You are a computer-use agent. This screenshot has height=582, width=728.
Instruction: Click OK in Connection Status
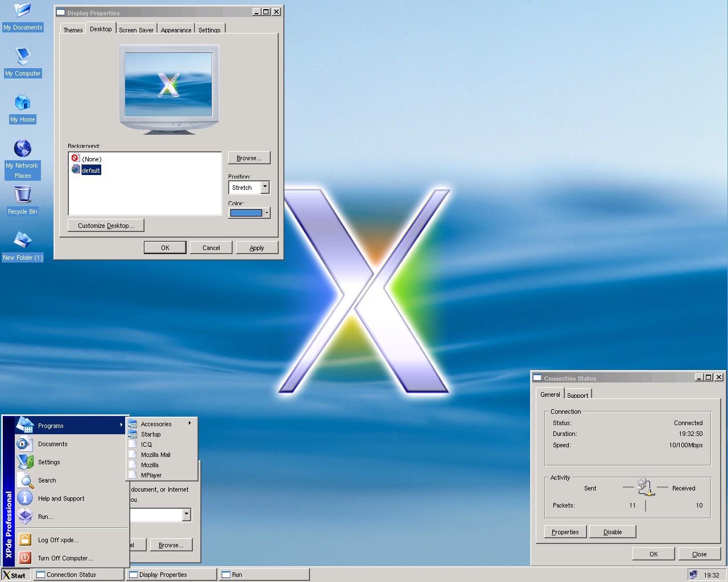click(x=653, y=554)
